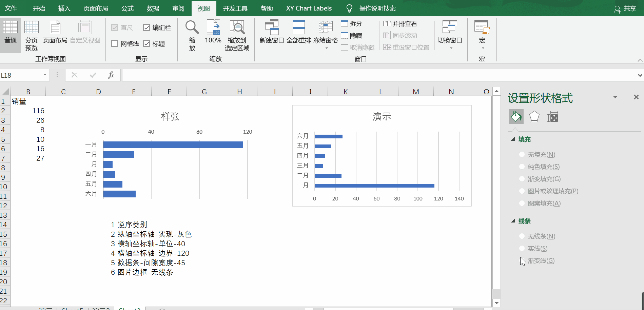644x310 pixels.
Task: Switch to the Insert (插入) tab
Action: (64, 8)
